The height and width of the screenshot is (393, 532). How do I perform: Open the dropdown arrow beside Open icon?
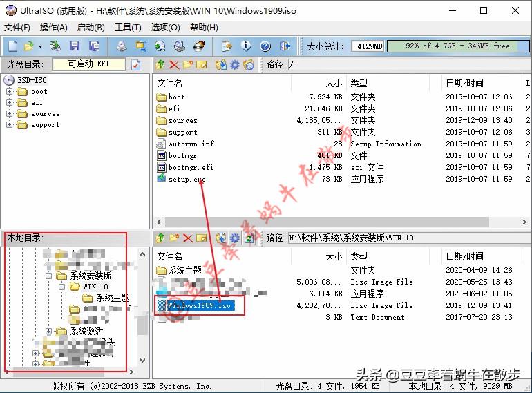40,46
